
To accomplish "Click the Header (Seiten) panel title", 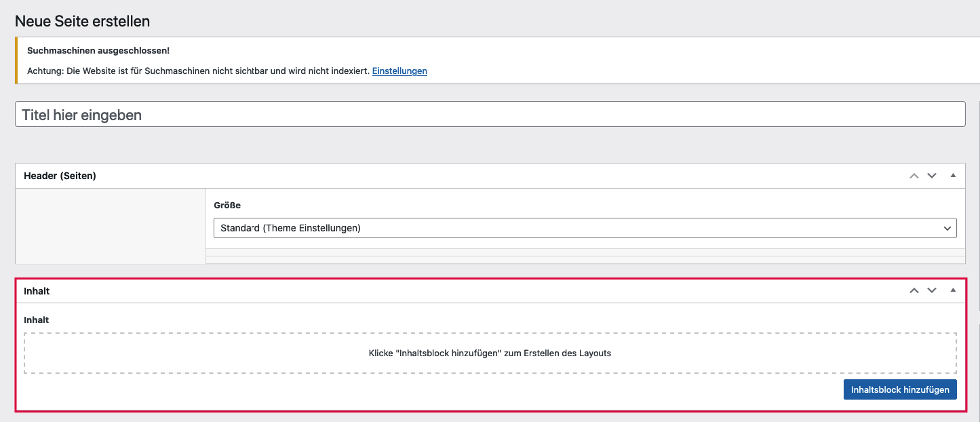I will tap(60, 176).
